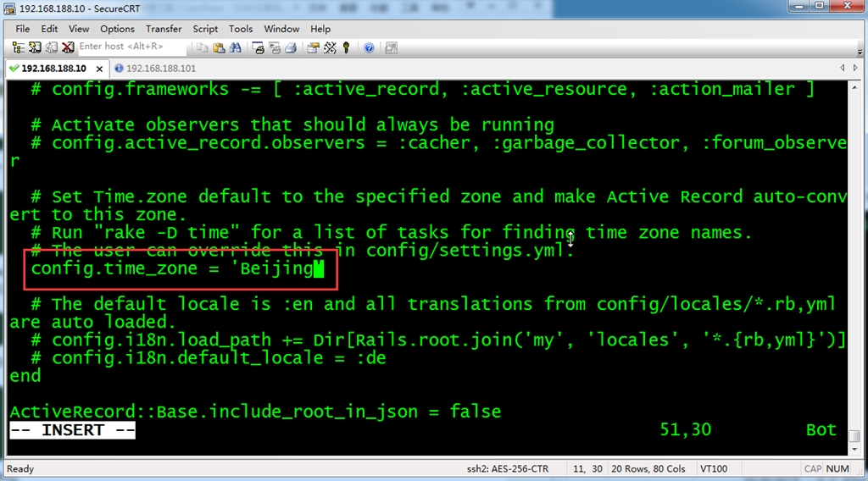Click the "Ready" status bar text
868x481 pixels.
20,469
